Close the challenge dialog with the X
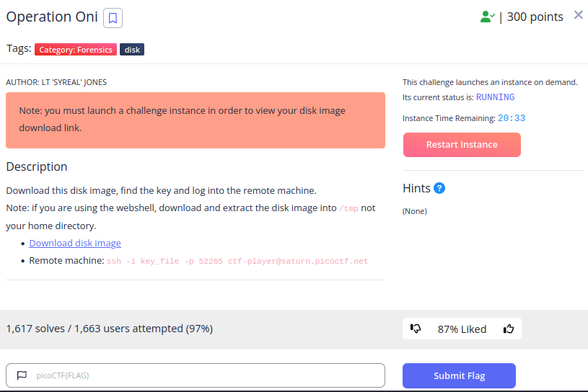Screen dimensions: 588x392 click(578, 15)
